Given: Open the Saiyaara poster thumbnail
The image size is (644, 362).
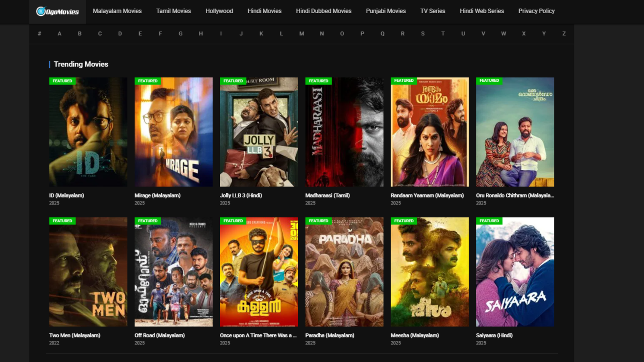Looking at the screenshot, I should click(515, 272).
